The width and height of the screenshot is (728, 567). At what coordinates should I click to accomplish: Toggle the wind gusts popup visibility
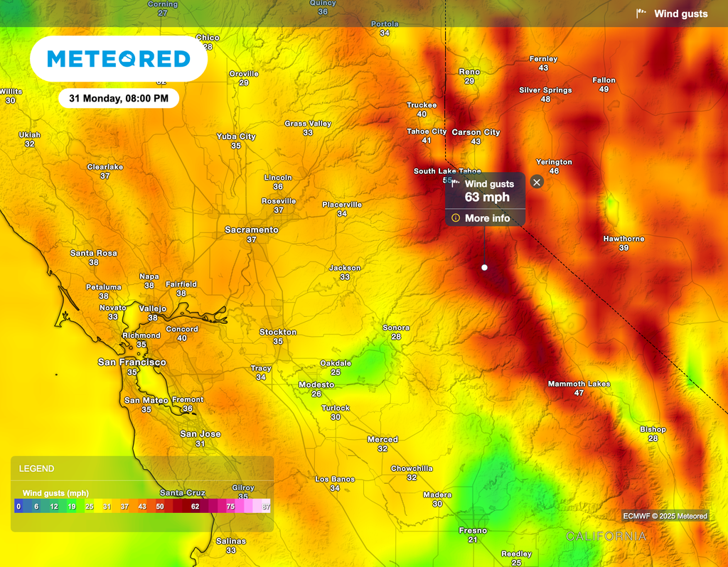[537, 182]
